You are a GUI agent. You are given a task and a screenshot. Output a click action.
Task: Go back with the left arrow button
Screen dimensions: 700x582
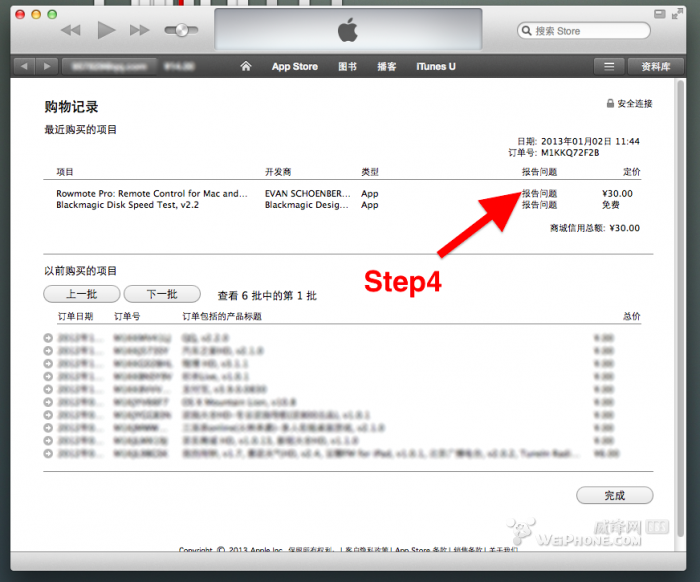[x=25, y=67]
